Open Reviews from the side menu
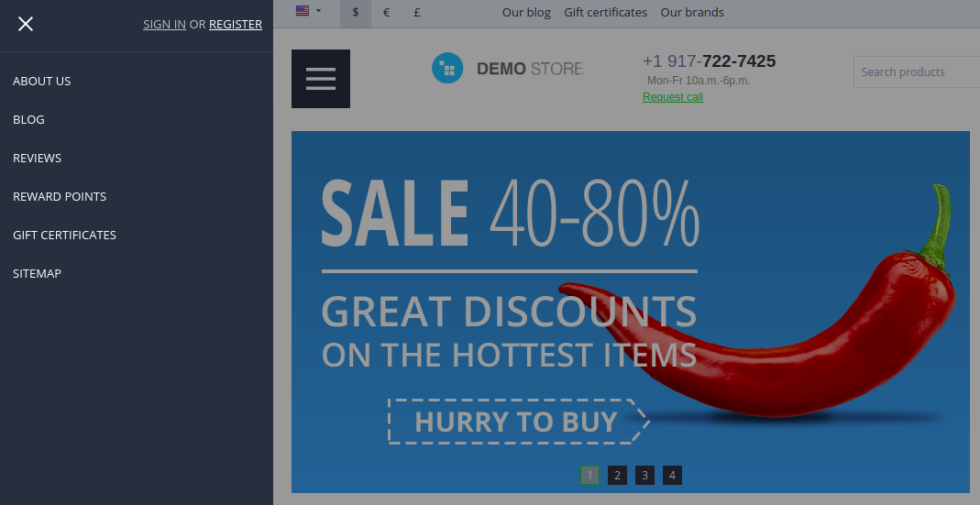 [x=37, y=159]
